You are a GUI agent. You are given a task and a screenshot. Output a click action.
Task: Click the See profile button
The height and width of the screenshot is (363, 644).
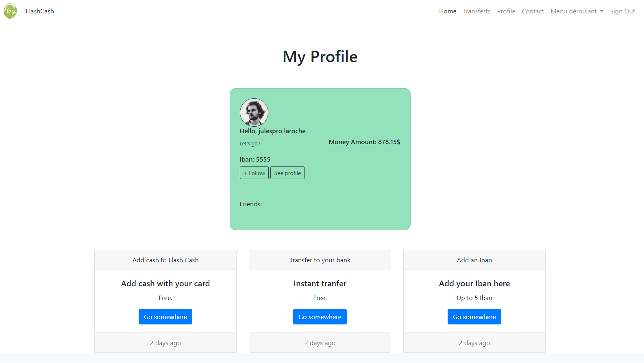click(287, 173)
